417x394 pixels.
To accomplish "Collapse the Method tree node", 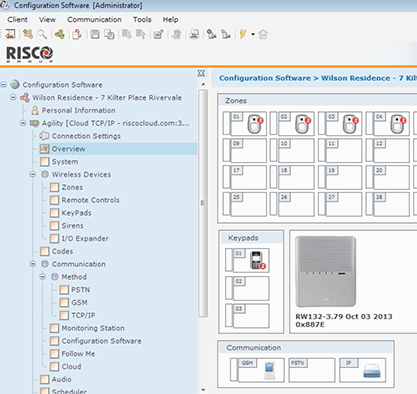I will [x=42, y=277].
